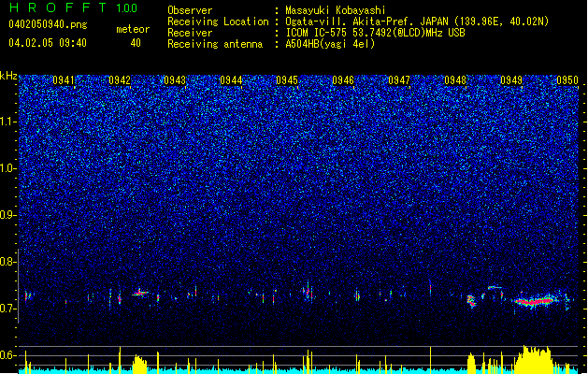Click the 0942 time marker

(x=120, y=80)
